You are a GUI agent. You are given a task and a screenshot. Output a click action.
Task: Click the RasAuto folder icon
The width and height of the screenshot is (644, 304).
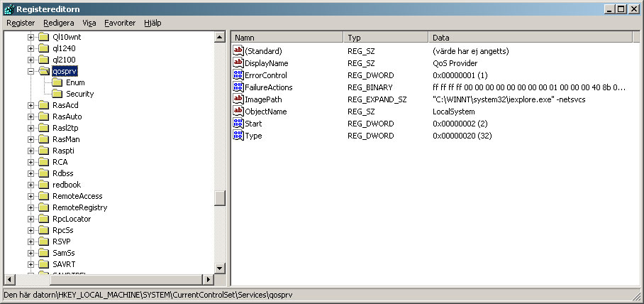(43, 116)
